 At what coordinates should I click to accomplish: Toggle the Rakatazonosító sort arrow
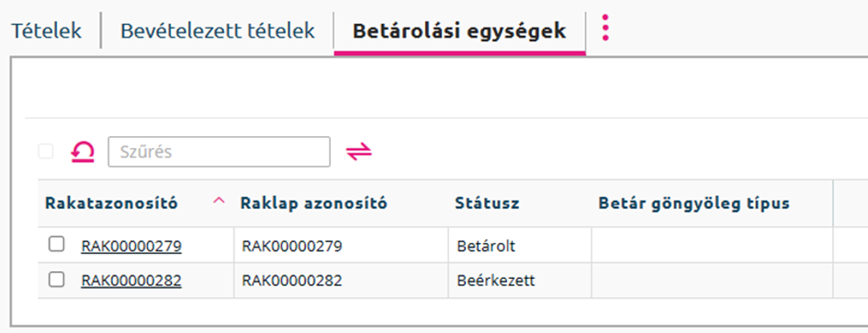coord(220,201)
